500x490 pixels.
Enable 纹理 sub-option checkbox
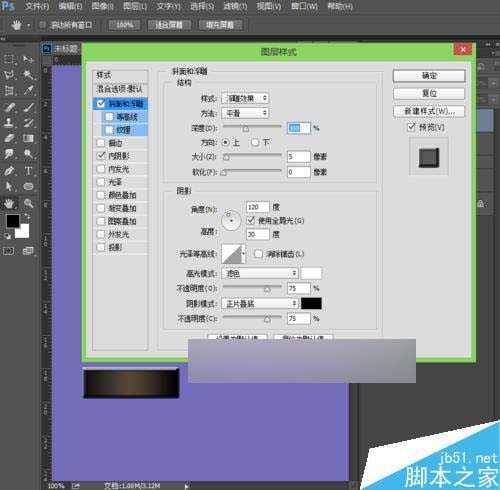click(x=109, y=130)
